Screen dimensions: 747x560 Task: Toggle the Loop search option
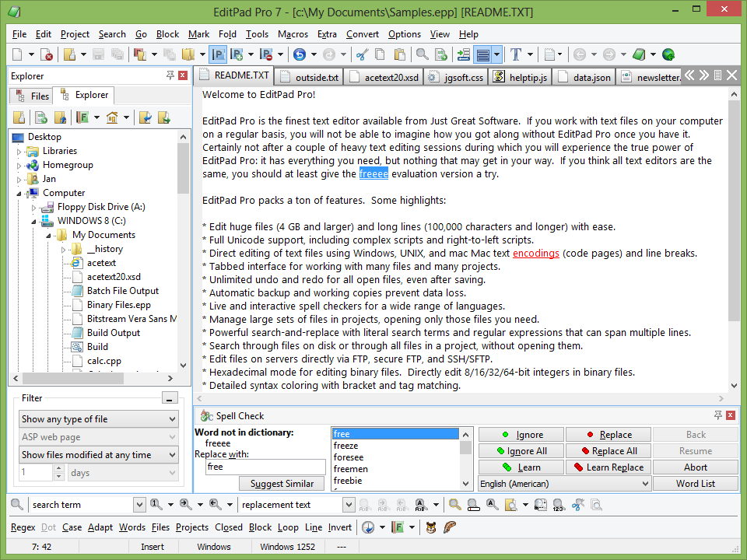point(288,527)
